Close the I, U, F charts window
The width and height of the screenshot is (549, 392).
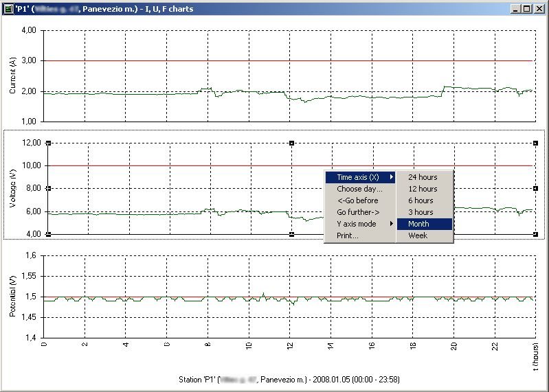point(539,9)
